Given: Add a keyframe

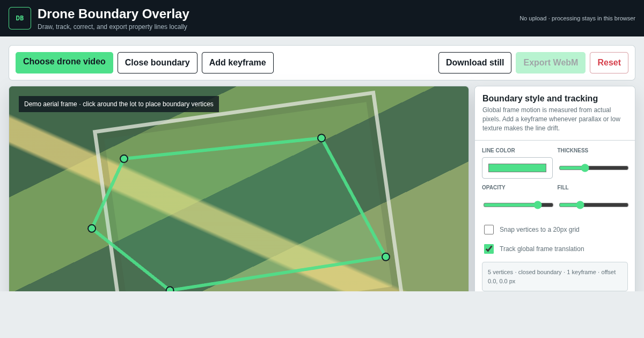Looking at the screenshot, I should pos(238,63).
